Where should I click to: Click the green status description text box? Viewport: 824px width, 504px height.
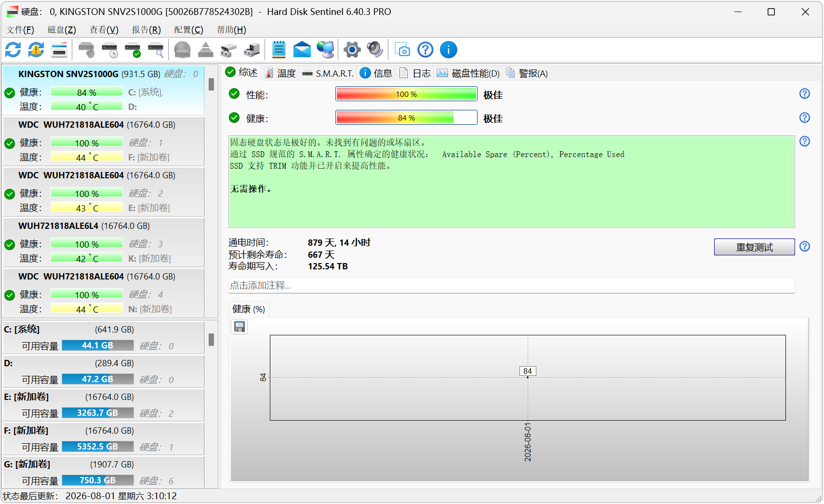(x=511, y=182)
